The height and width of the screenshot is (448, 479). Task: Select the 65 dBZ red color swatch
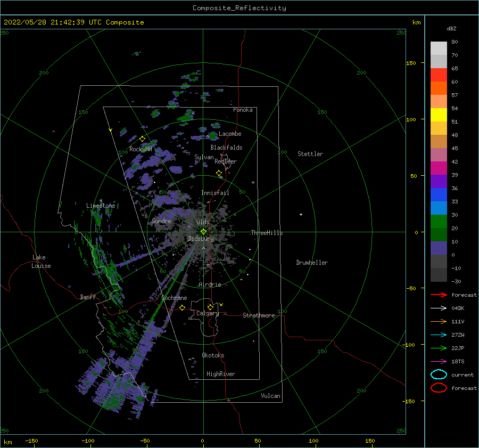pos(439,75)
